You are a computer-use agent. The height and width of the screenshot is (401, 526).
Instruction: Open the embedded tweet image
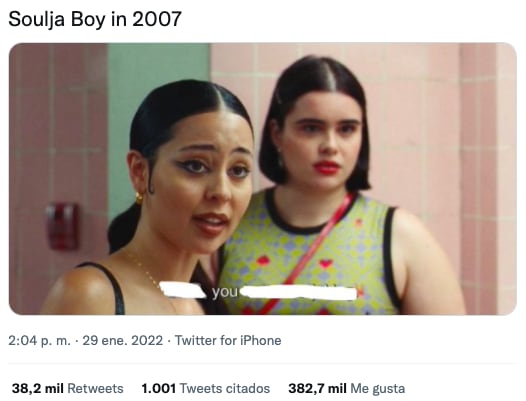[263, 179]
